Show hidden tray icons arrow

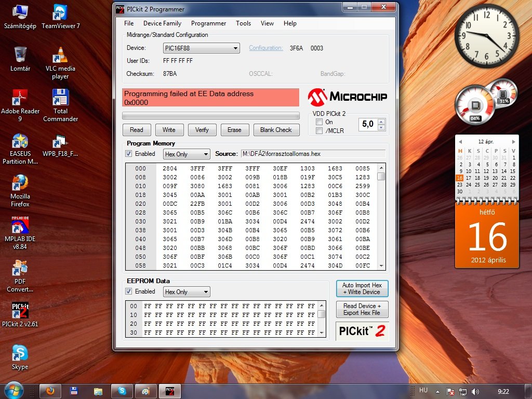pos(437,392)
